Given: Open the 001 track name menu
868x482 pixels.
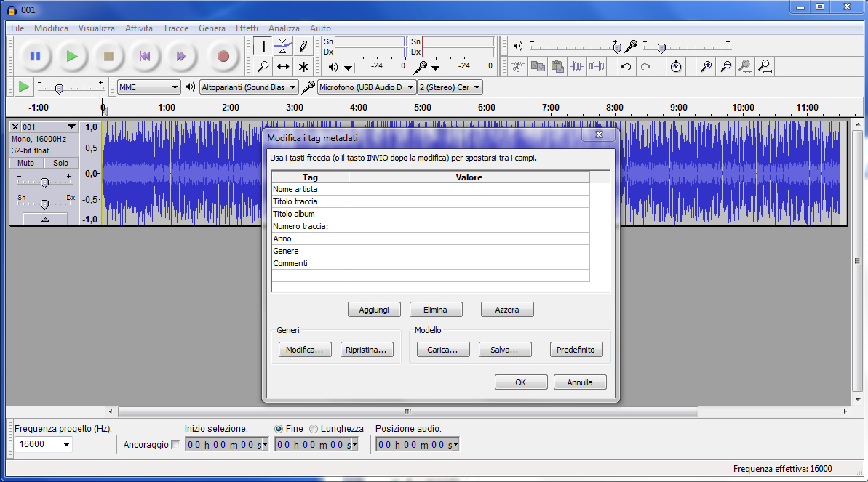Looking at the screenshot, I should pos(48,127).
